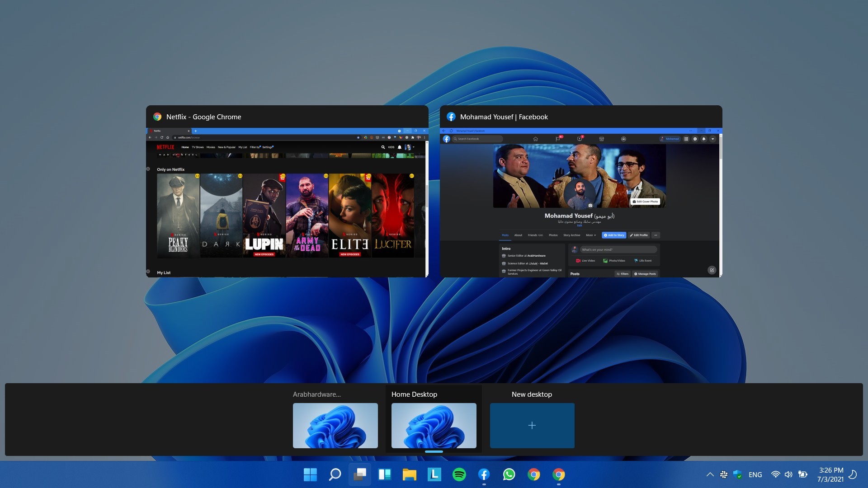Open Windows Security tray icon
This screenshot has width=868, height=488.
click(737, 474)
